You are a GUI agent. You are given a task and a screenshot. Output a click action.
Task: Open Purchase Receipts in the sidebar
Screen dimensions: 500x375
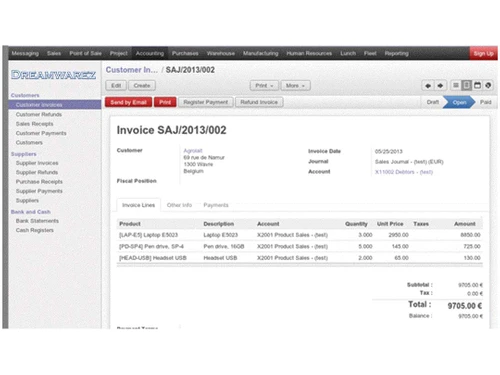coord(39,182)
